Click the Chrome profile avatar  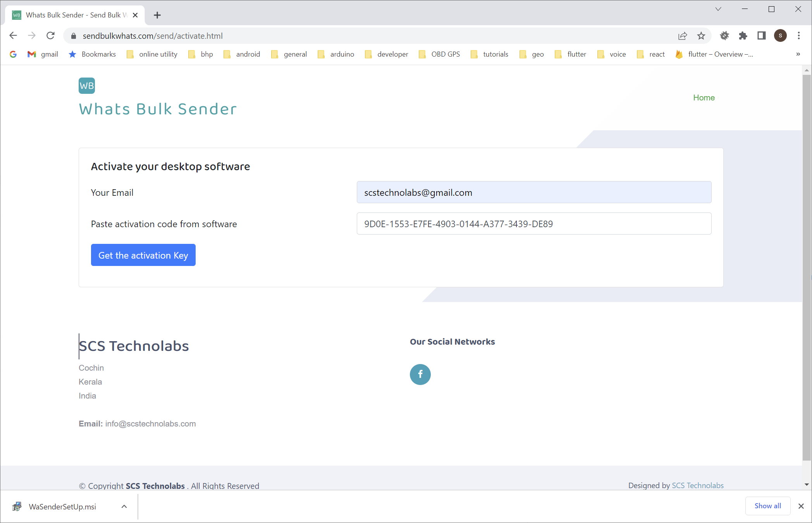coord(780,36)
